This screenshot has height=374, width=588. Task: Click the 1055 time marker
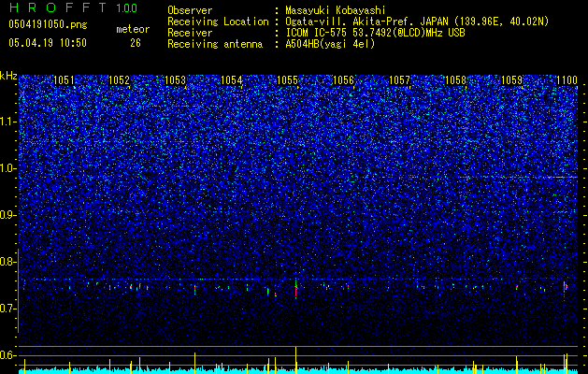[x=287, y=80]
